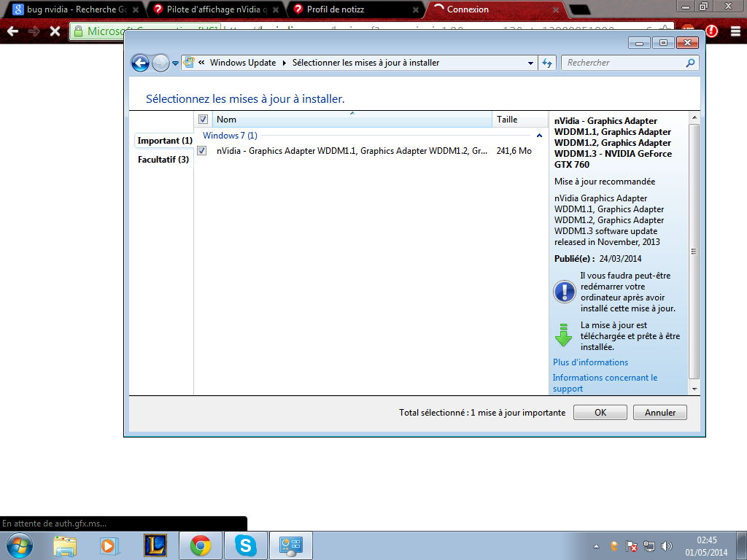
Task: Focus the Rechercher search field
Action: [624, 63]
